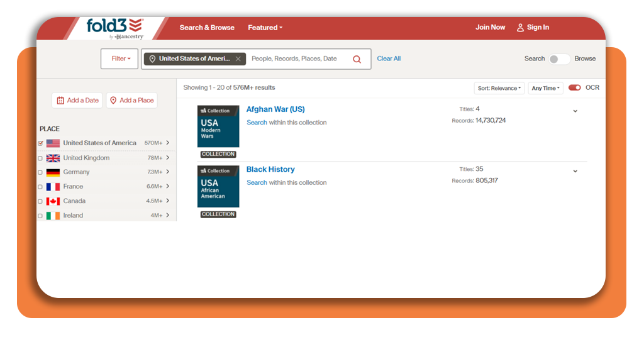
Task: Toggle the Search/Browse switch
Action: 559,59
